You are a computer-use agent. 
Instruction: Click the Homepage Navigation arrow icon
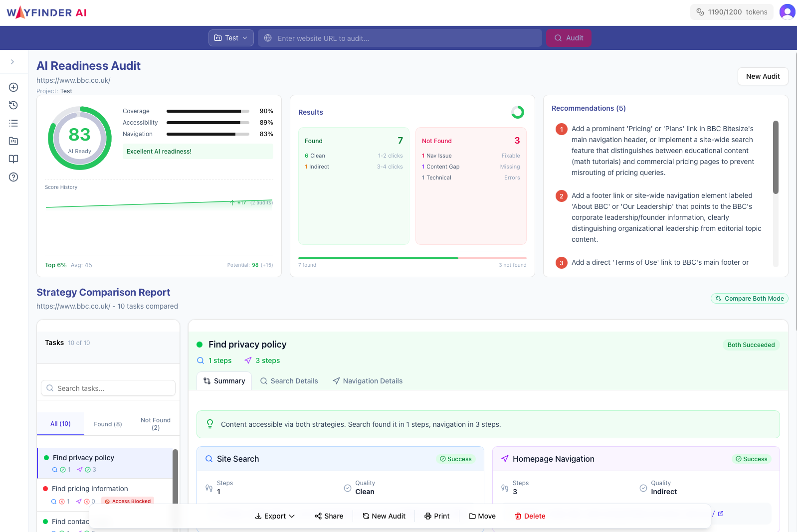tap(505, 459)
